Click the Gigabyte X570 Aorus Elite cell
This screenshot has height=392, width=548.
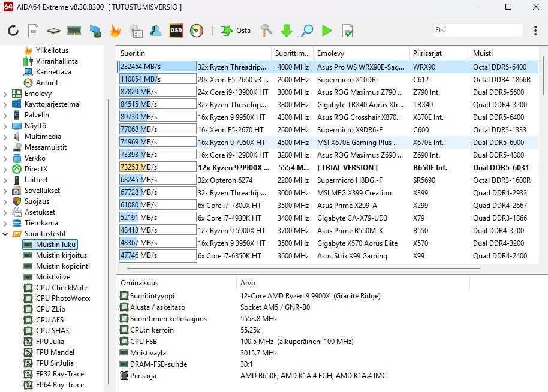tap(357, 243)
